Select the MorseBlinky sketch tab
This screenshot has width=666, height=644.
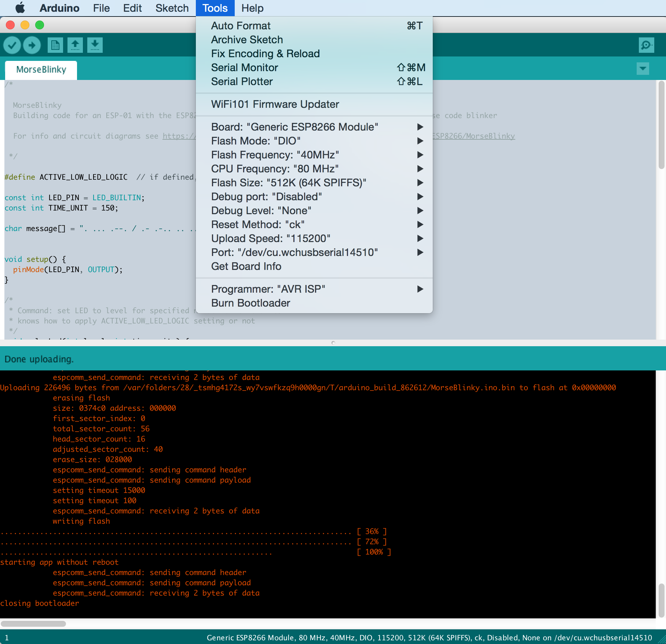coord(41,70)
